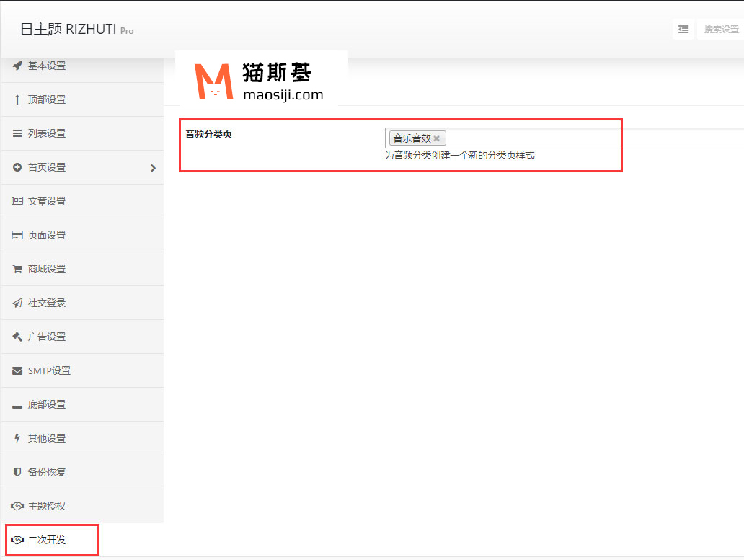The image size is (744, 560).
Task: Click the gavel icon for 广告设置
Action: click(17, 337)
